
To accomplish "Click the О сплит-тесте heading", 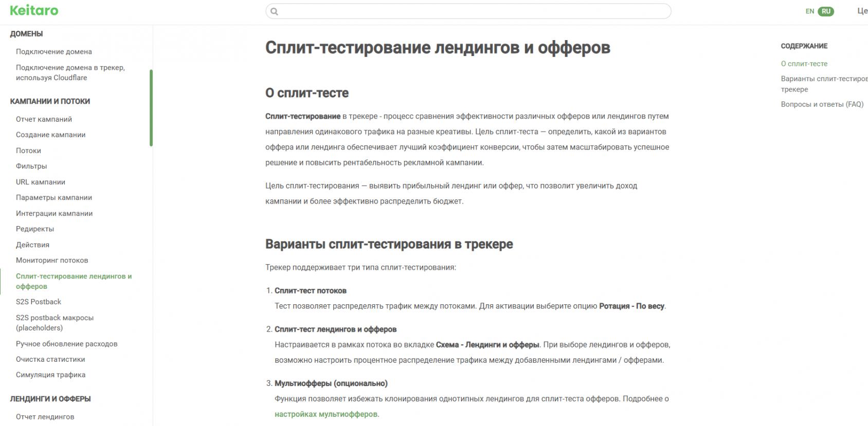I will [307, 93].
